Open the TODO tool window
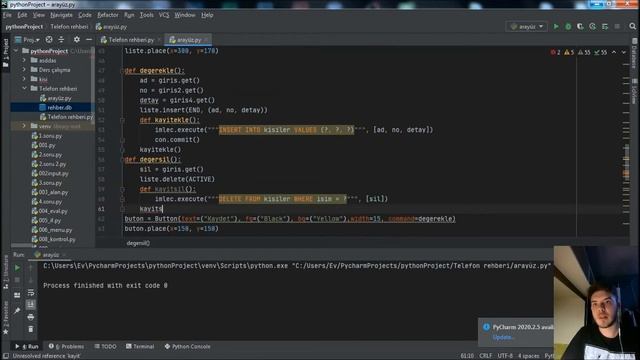The height and width of the screenshot is (360, 640). click(105, 347)
